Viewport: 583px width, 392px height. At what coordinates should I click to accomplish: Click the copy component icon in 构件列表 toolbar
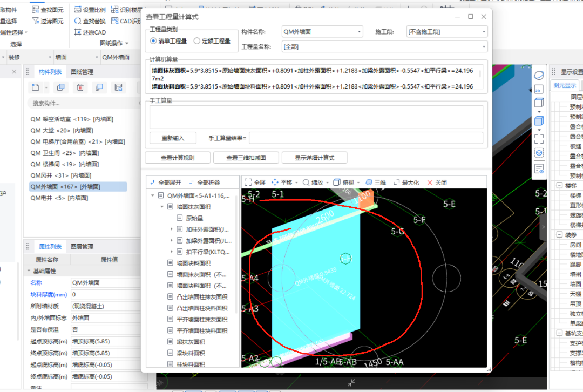(60, 87)
